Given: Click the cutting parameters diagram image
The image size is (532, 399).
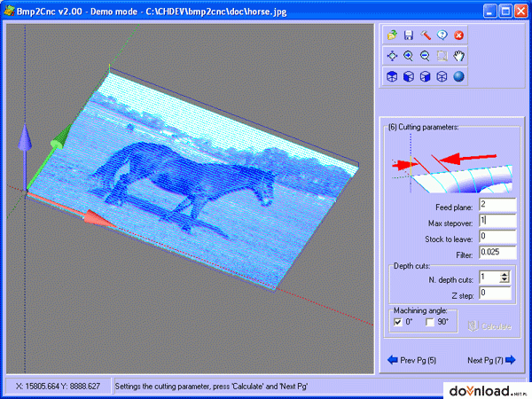Looking at the screenshot, I should 452,163.
